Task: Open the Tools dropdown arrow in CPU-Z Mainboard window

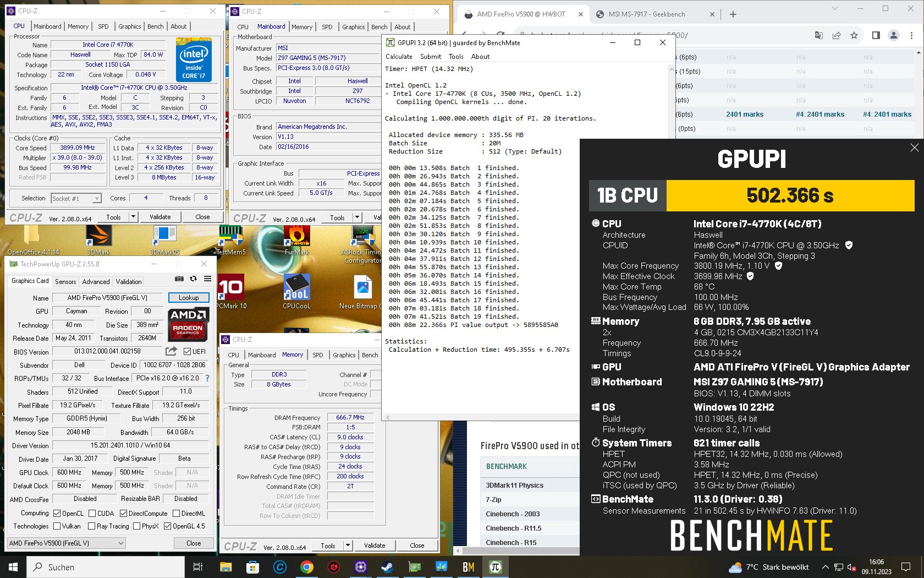Action: [356, 217]
